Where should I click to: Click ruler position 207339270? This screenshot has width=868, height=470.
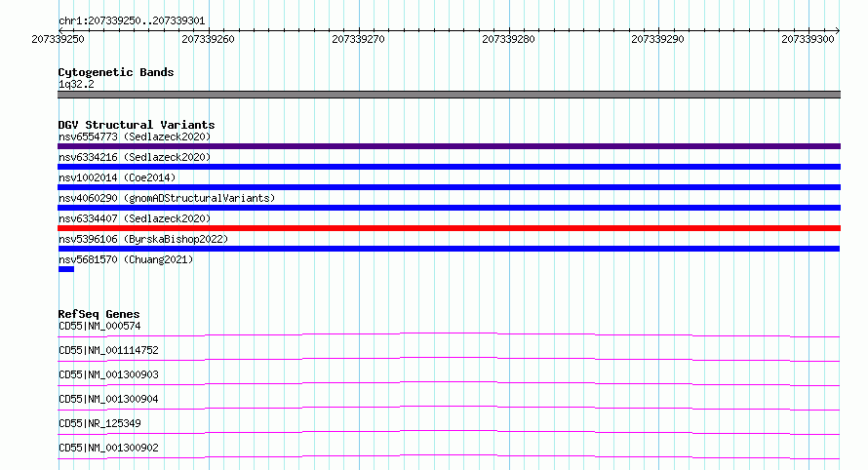[358, 39]
